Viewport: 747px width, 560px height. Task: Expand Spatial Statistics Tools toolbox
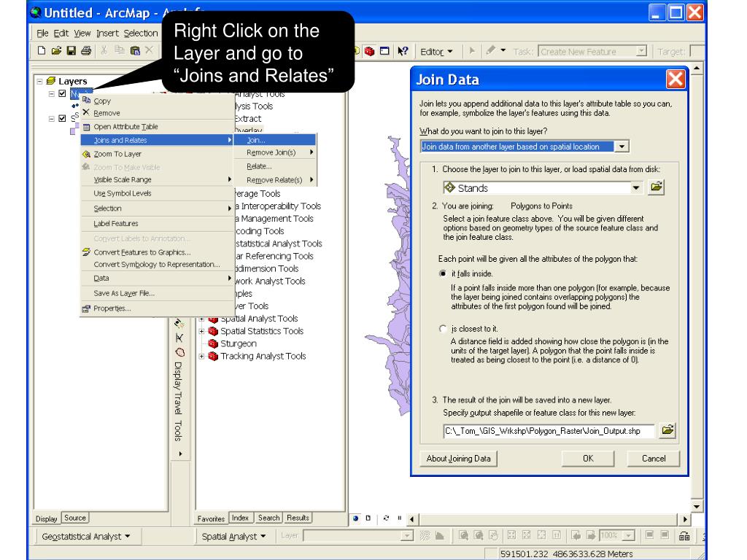coord(201,331)
